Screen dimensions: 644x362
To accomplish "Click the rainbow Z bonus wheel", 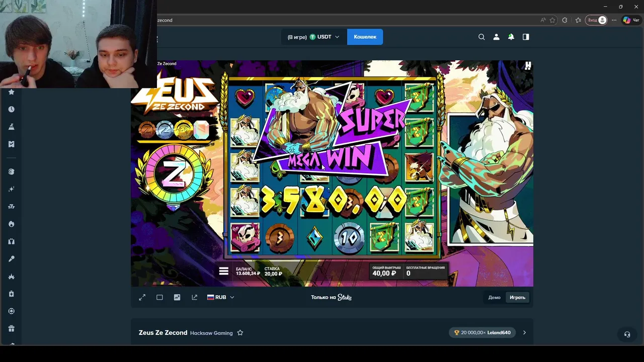I will [174, 174].
